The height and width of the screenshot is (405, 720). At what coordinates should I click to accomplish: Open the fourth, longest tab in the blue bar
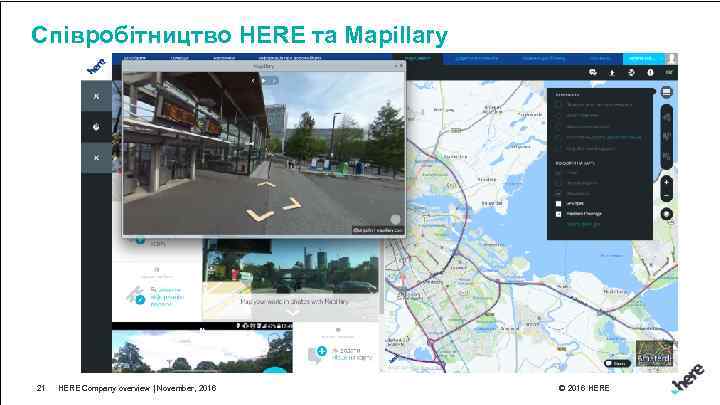290,58
